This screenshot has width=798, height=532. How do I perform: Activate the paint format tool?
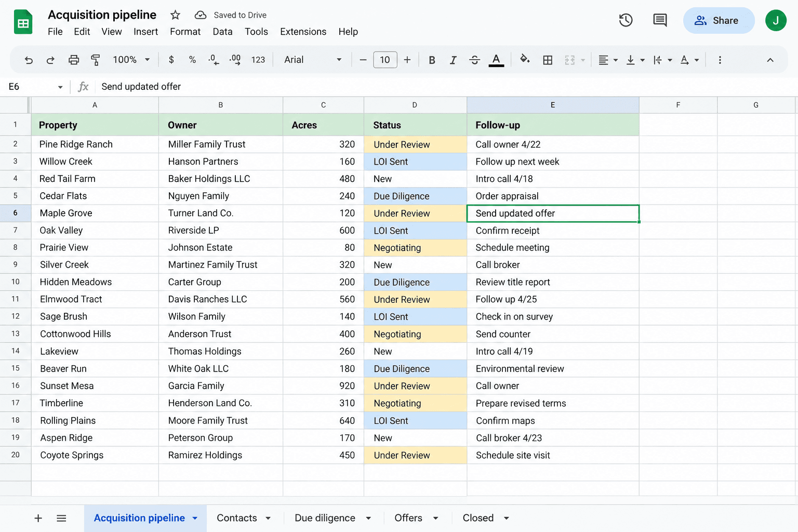coord(96,60)
